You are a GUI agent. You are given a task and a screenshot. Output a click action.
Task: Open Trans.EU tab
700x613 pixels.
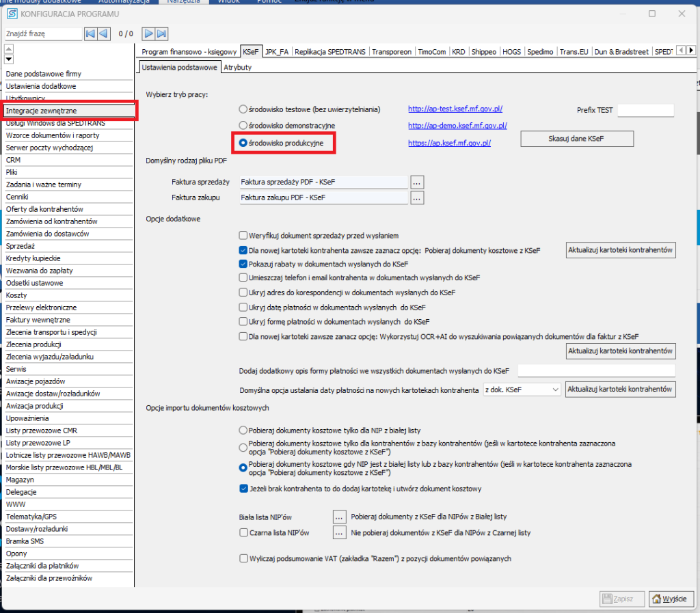tap(574, 52)
